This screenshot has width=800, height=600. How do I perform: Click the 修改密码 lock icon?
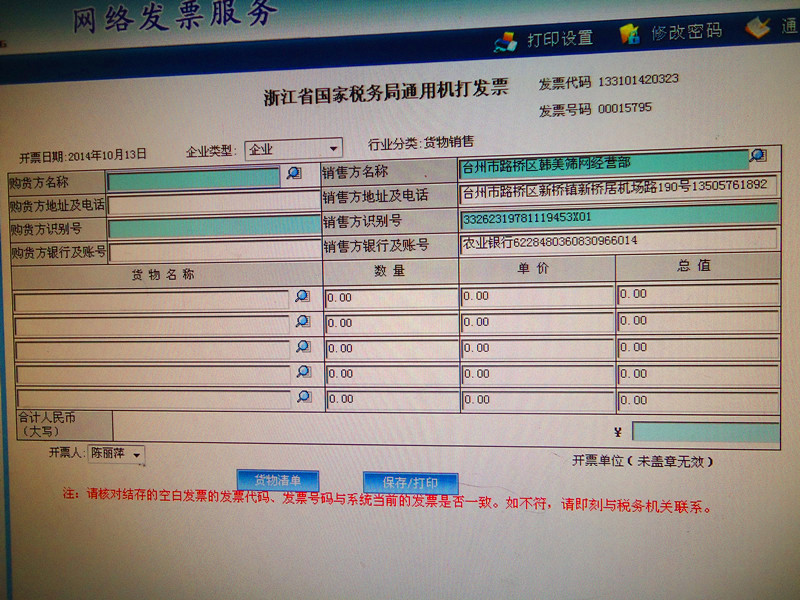coord(630,34)
